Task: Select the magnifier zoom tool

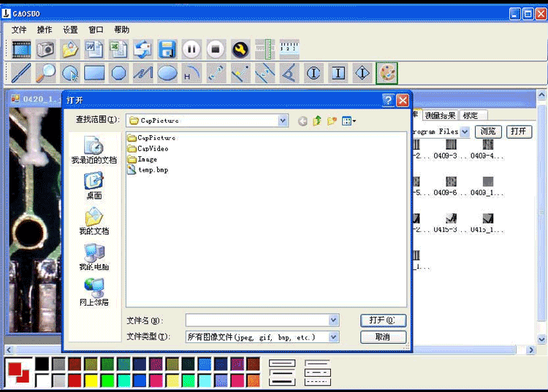Action: pos(45,73)
